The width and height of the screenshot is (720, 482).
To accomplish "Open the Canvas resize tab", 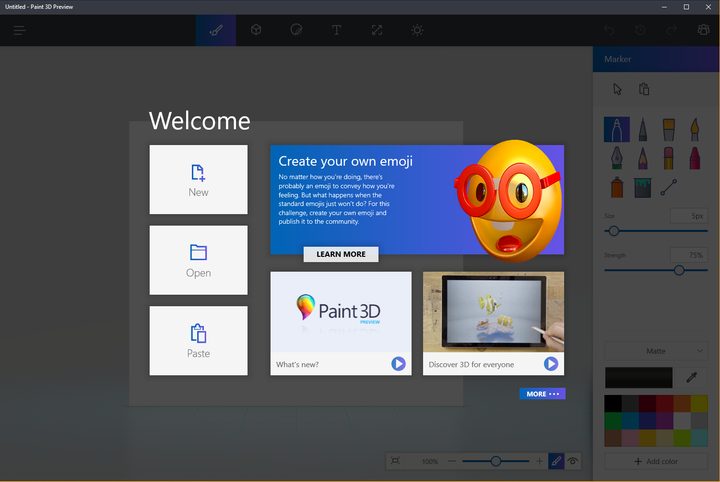I will click(x=377, y=30).
